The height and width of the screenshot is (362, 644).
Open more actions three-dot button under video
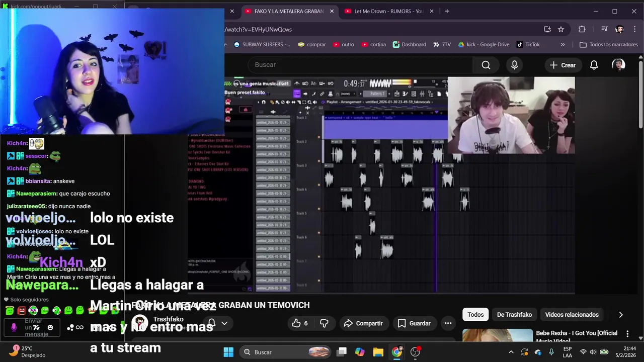[448, 323]
